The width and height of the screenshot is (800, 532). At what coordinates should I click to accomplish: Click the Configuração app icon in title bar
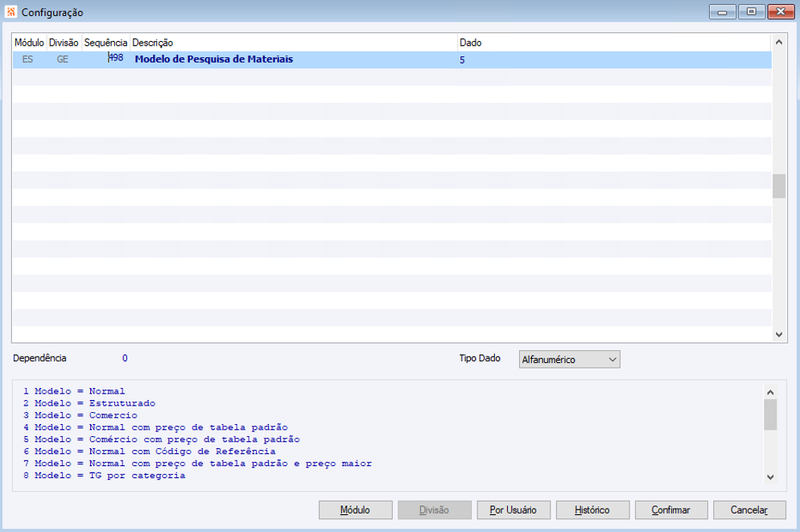11,12
